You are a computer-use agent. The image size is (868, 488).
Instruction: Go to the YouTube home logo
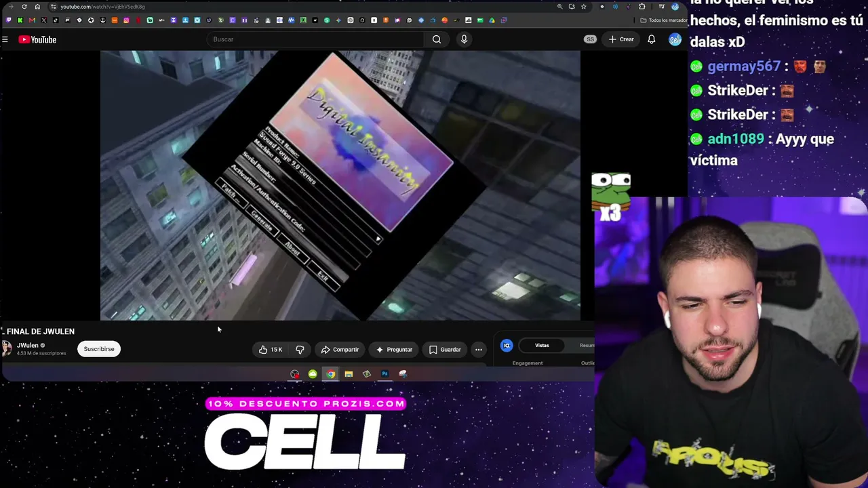(37, 39)
